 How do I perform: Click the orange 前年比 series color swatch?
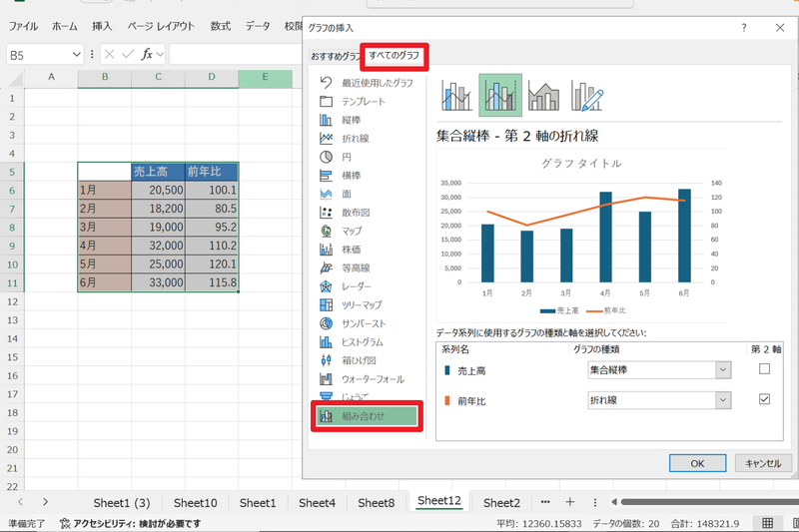coord(446,400)
